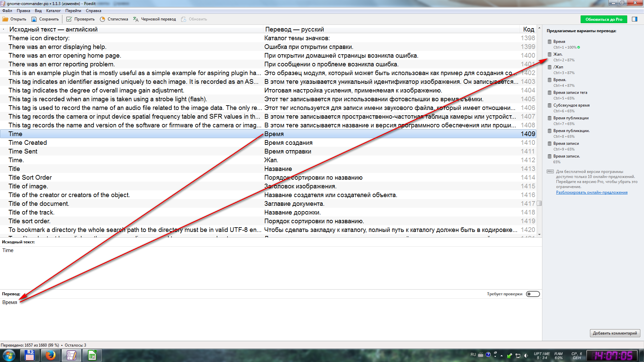Select the 'Title Sort Order' row
This screenshot has width=644, height=362.
point(268,177)
